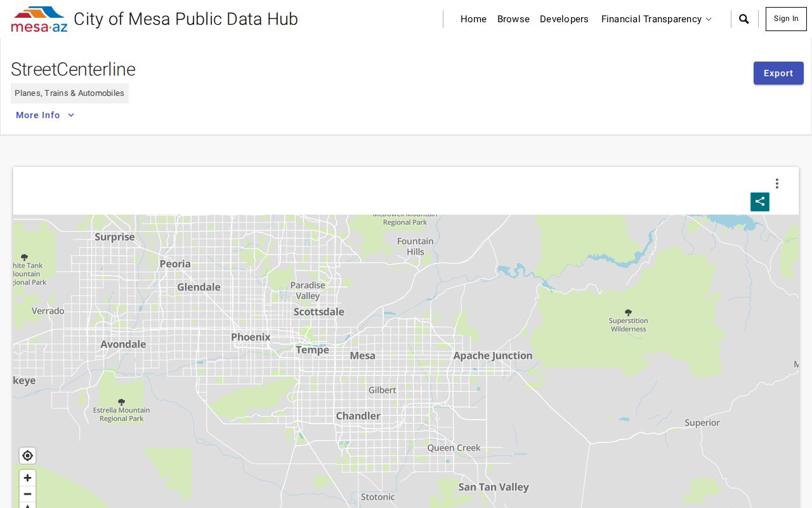Click the Estrella Mountain Regional Park label
812x508 pixels.
(122, 414)
